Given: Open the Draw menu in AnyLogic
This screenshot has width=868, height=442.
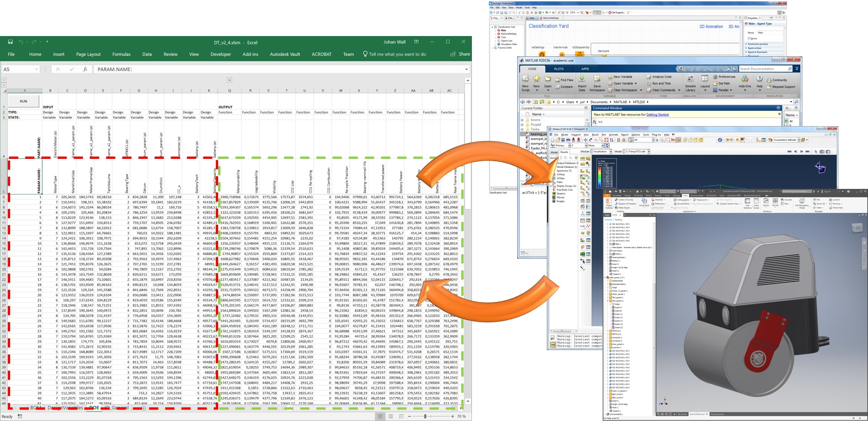Looking at the screenshot, I should click(511, 7).
